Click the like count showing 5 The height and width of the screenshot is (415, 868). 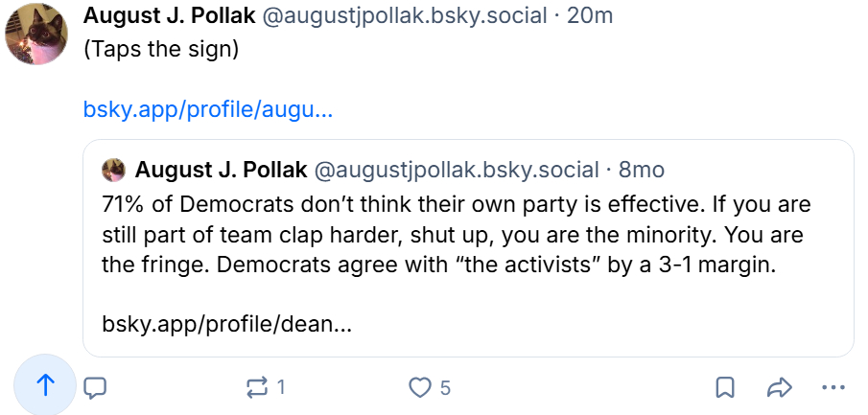(x=445, y=387)
